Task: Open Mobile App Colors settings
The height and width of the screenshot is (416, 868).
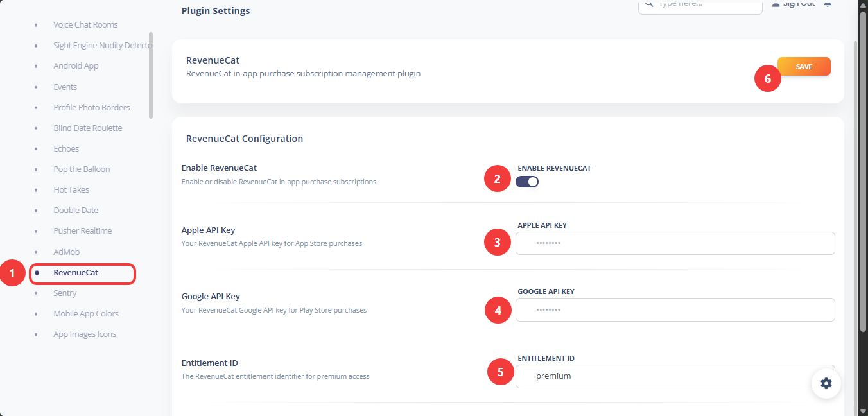Action: [86, 313]
